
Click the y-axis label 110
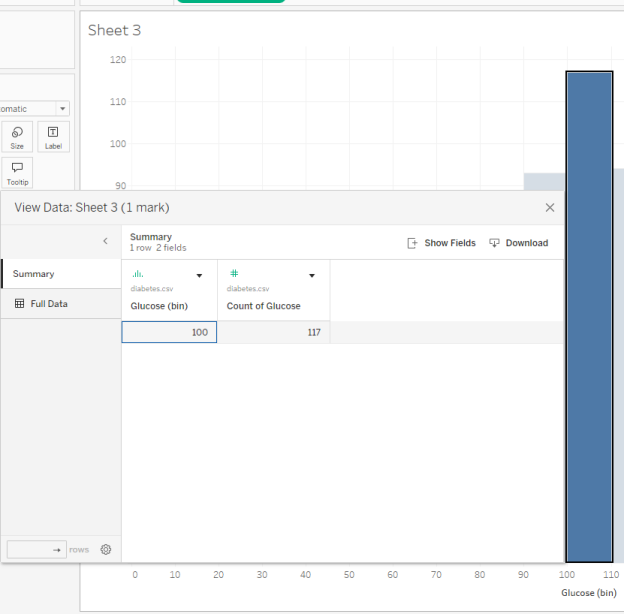(118, 102)
